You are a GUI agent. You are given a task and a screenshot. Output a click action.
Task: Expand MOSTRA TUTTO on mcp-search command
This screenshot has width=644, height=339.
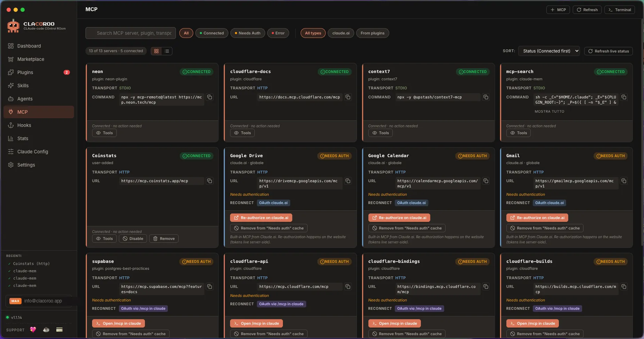tap(549, 112)
